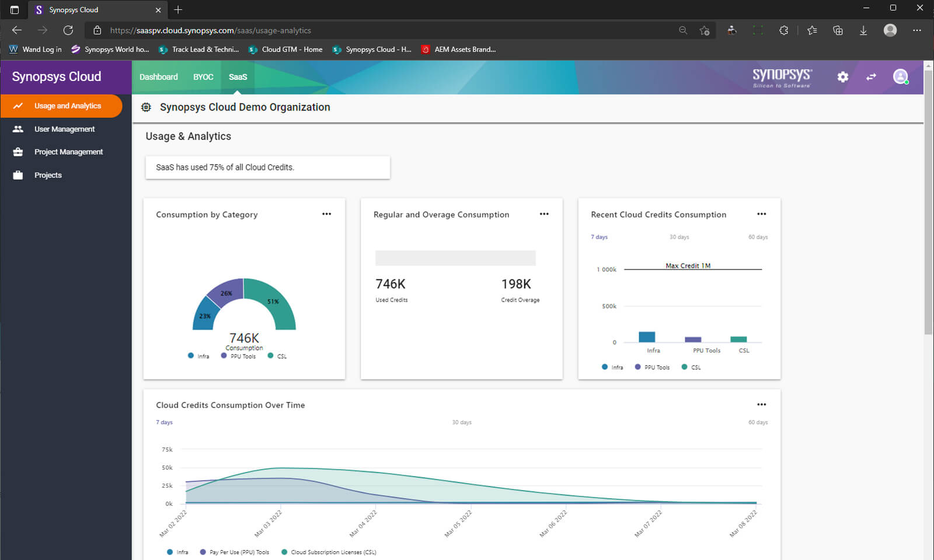This screenshot has height=560, width=934.
Task: Open settings gear in Synopsys header
Action: tap(842, 77)
